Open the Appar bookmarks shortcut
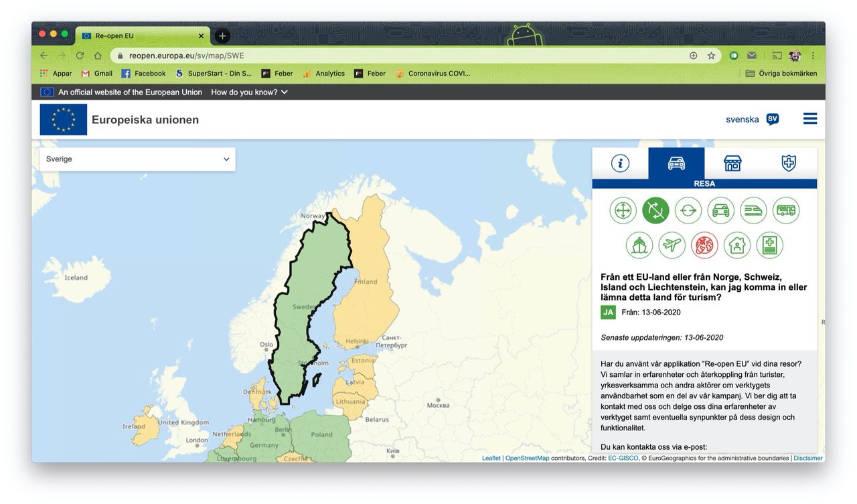This screenshot has width=857, height=504. [x=56, y=74]
